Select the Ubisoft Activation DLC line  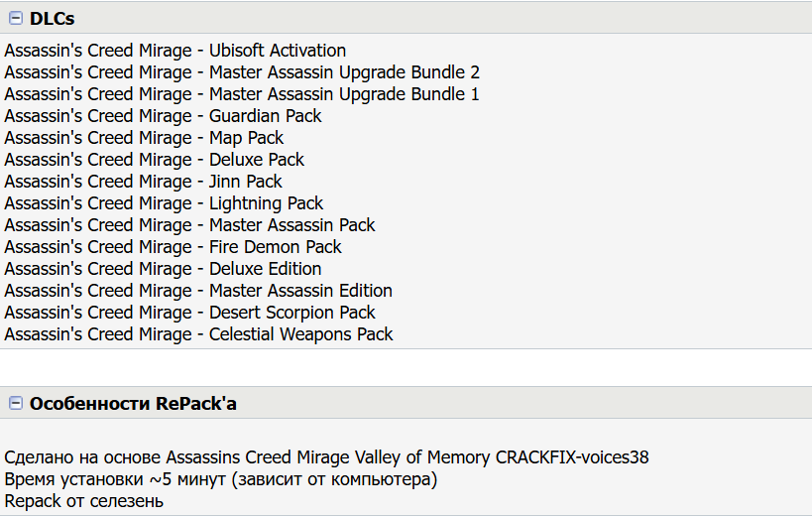175,51
